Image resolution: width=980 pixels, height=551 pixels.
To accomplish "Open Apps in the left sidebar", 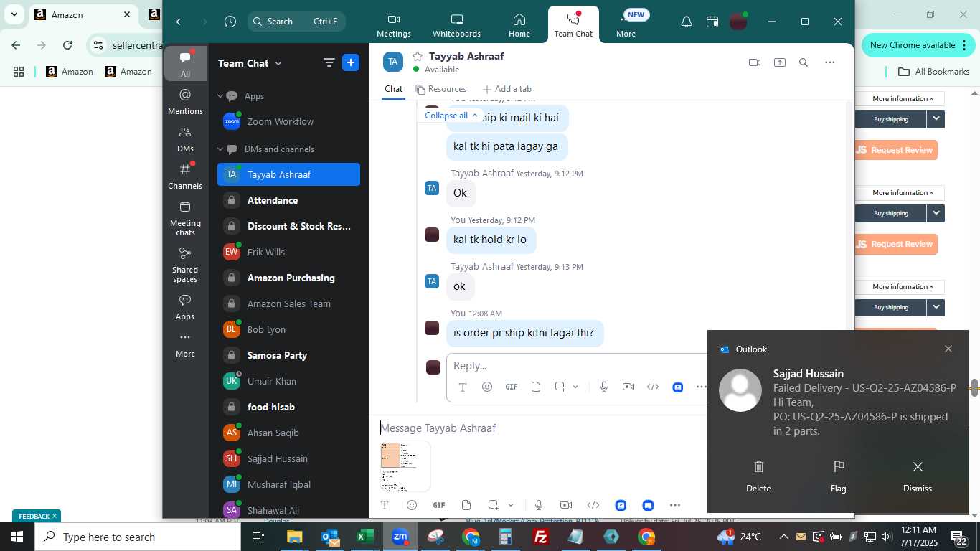I will pos(185,307).
